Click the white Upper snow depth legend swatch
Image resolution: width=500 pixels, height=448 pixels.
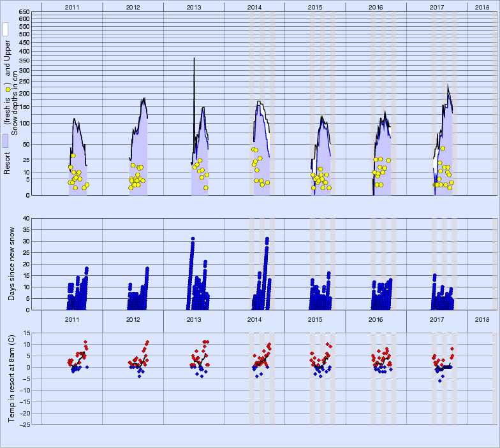[x=5, y=29]
